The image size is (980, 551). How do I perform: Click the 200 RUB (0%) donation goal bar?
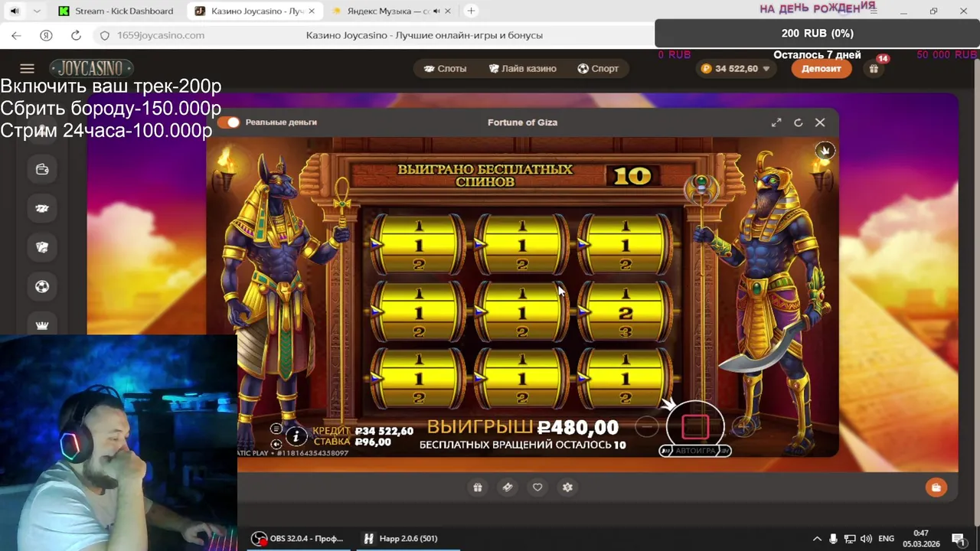(x=817, y=34)
